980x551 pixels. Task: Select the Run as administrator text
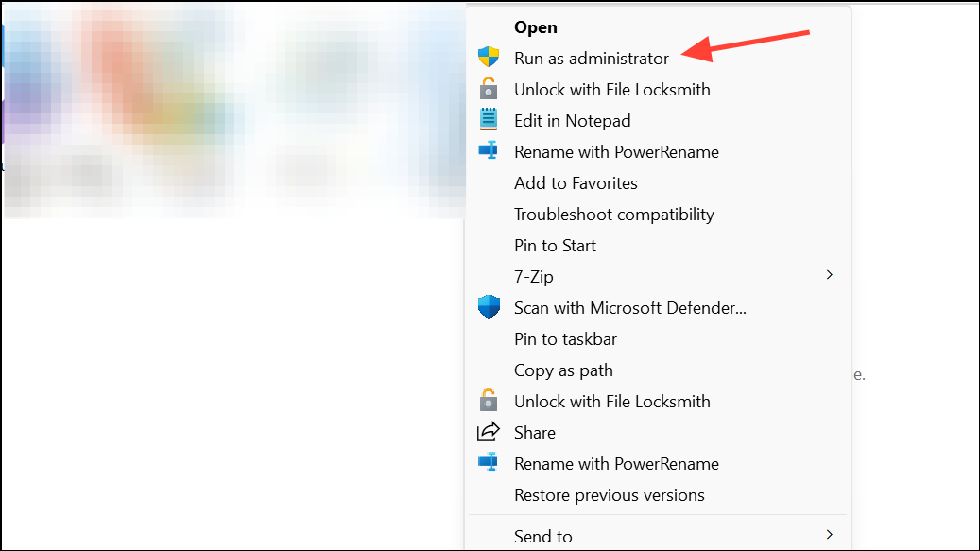click(x=591, y=59)
